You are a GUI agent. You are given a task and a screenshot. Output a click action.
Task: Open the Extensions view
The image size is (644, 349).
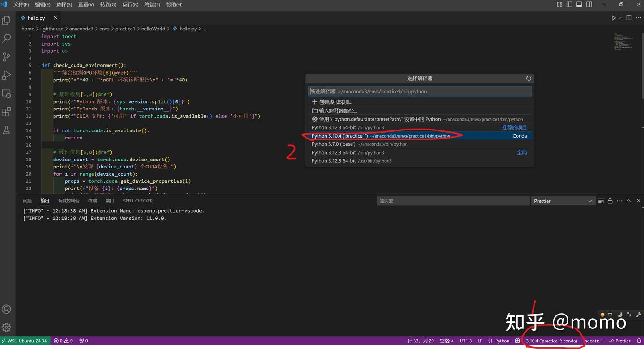tap(7, 112)
